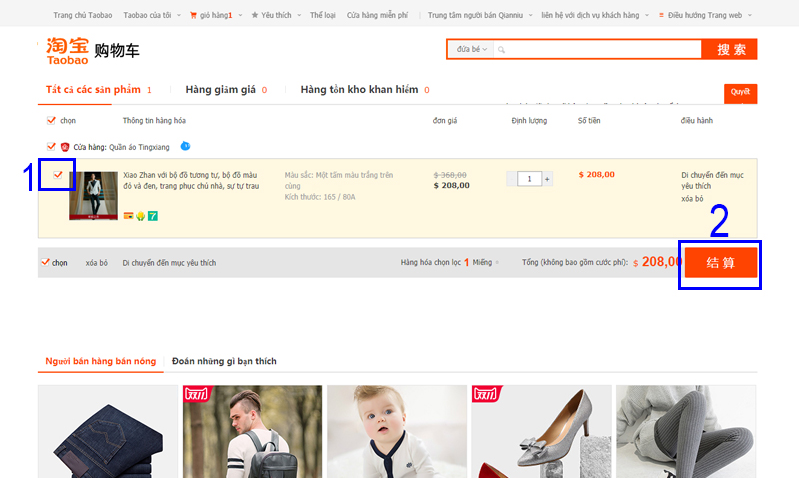This screenshot has width=799, height=478.
Task: Uncheck the Xiao Zhan product checkbox
Action: point(58,174)
